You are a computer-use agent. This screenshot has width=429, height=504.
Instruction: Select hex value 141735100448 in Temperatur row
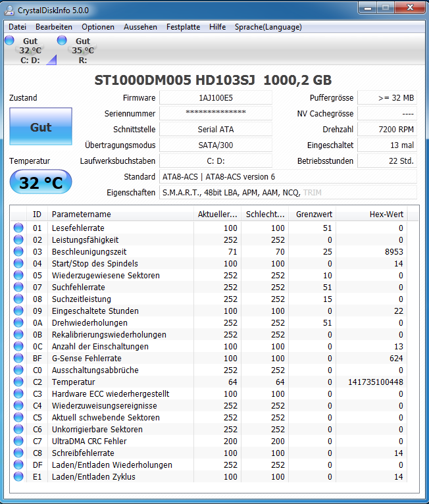point(375,382)
